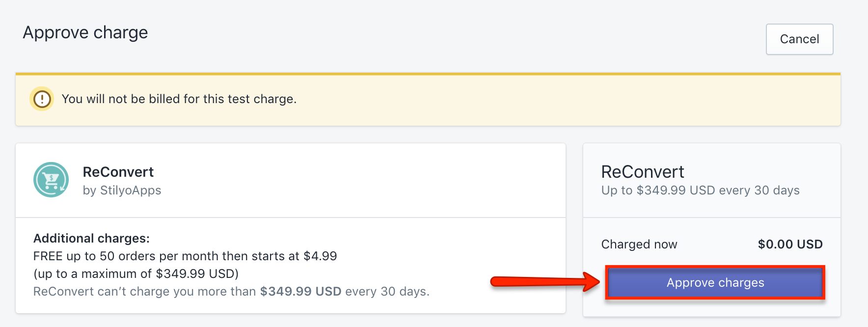
Task: Click the bold $349.99 USD limit text
Action: click(300, 291)
